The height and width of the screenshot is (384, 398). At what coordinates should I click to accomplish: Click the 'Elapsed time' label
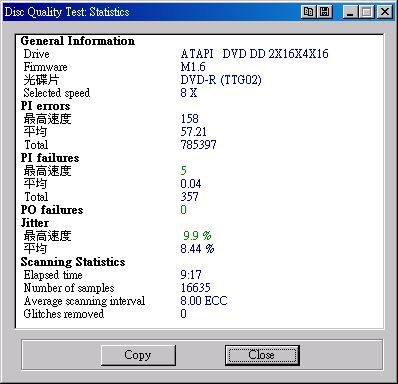tap(53, 275)
